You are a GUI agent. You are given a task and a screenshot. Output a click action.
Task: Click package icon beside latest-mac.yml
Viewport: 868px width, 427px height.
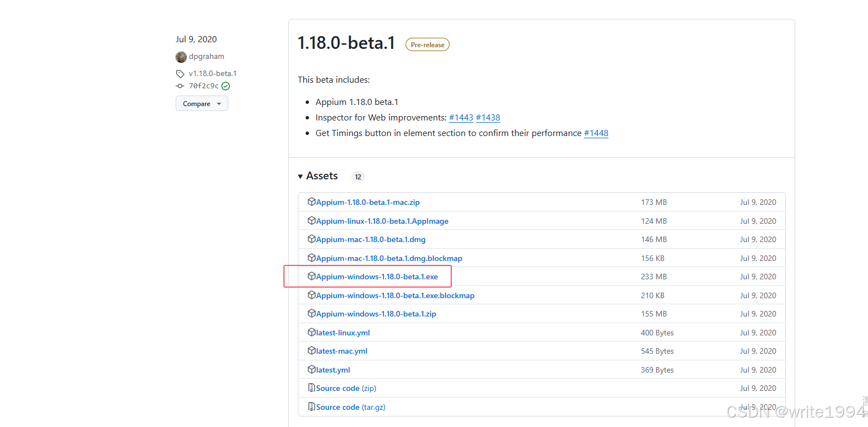312,351
